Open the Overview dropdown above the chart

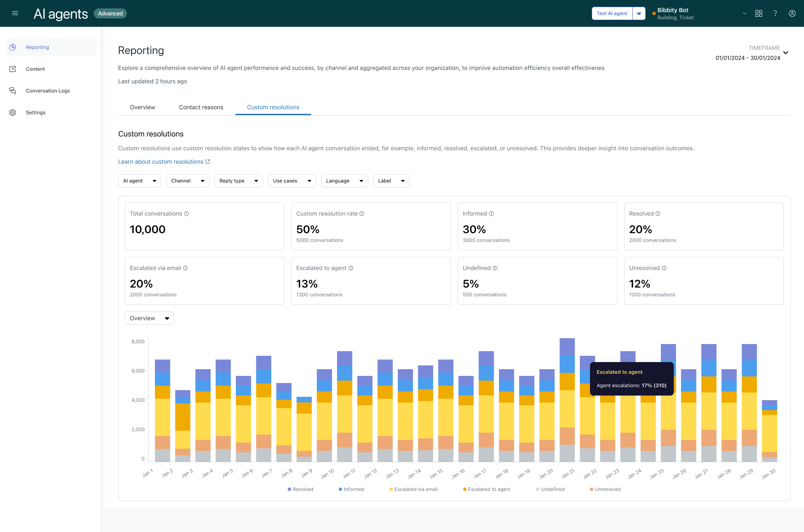tap(149, 318)
